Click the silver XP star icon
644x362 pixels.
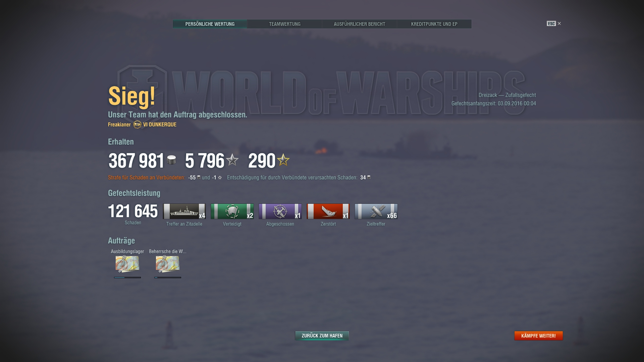232,160
